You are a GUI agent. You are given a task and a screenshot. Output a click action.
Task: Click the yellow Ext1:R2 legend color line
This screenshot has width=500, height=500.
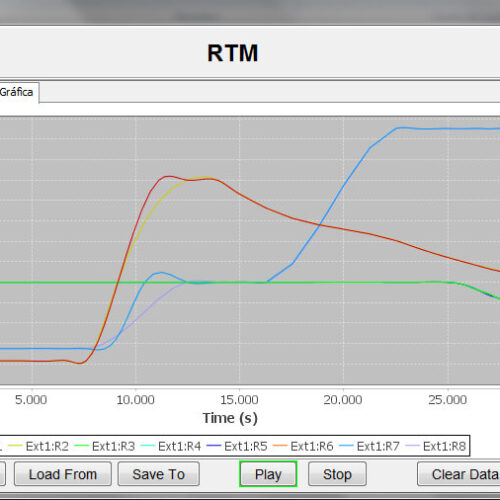pyautogui.click(x=15, y=446)
